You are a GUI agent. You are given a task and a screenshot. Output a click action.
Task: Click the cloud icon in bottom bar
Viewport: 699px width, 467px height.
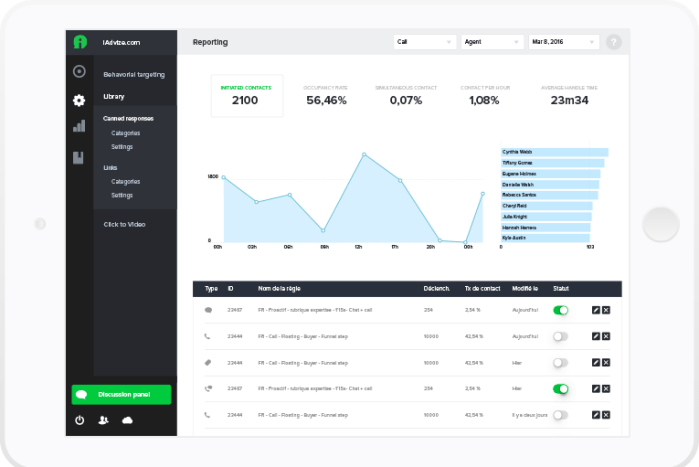click(127, 420)
